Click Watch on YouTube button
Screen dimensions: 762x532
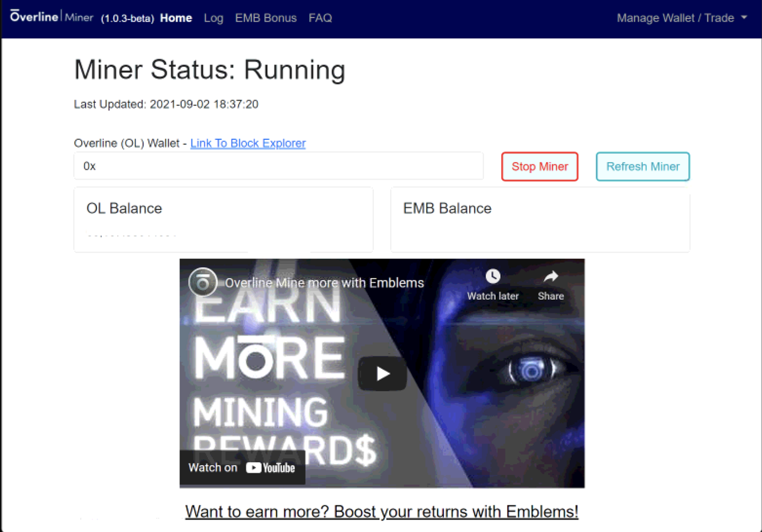(242, 468)
